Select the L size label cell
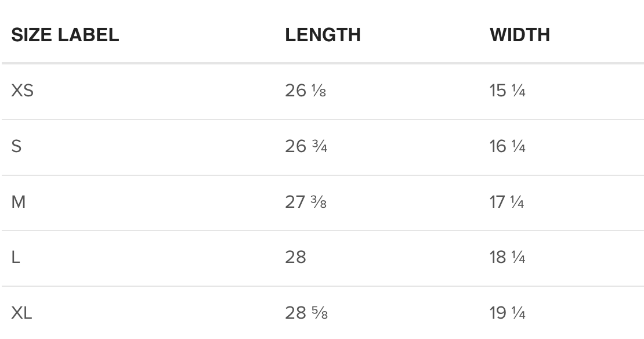 (16, 257)
